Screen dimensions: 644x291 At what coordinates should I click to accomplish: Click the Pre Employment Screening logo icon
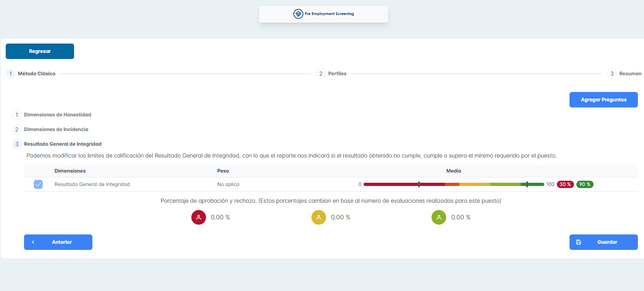click(298, 14)
